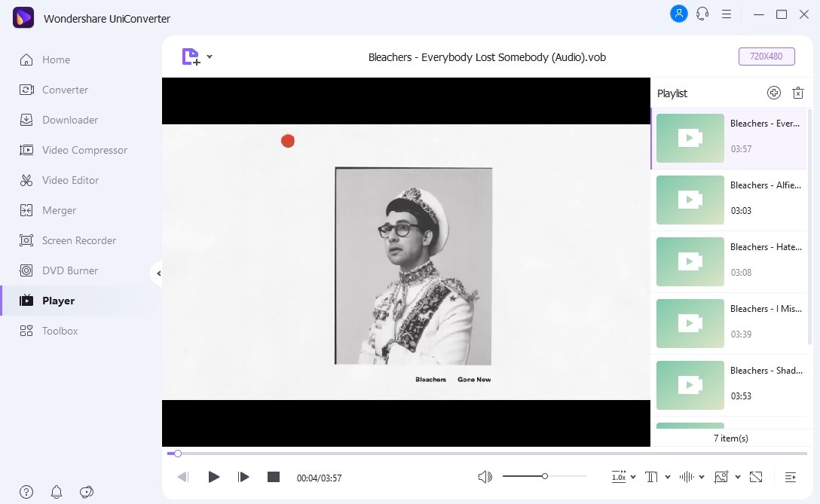
Task: Add media to the playlist
Action: pyautogui.click(x=773, y=93)
